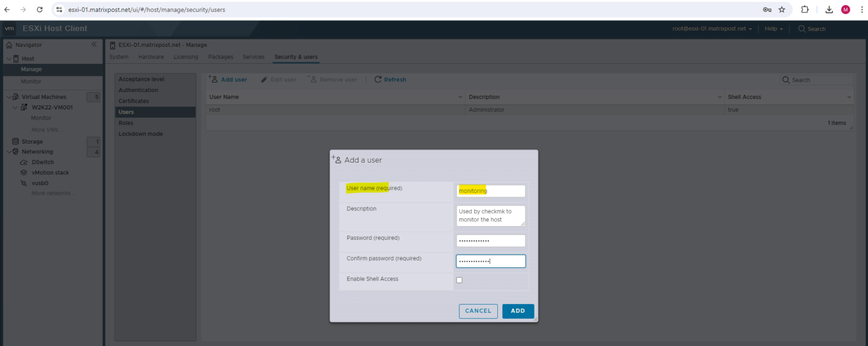Switch to the Hardware tab
The image size is (868, 346).
150,57
